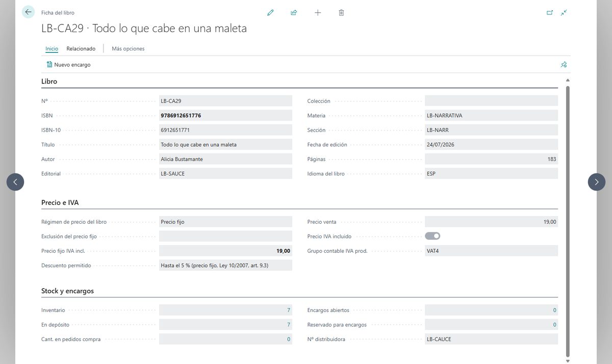Go back using the arrow icon
Viewport: 612px width, 364px height.
28,12
